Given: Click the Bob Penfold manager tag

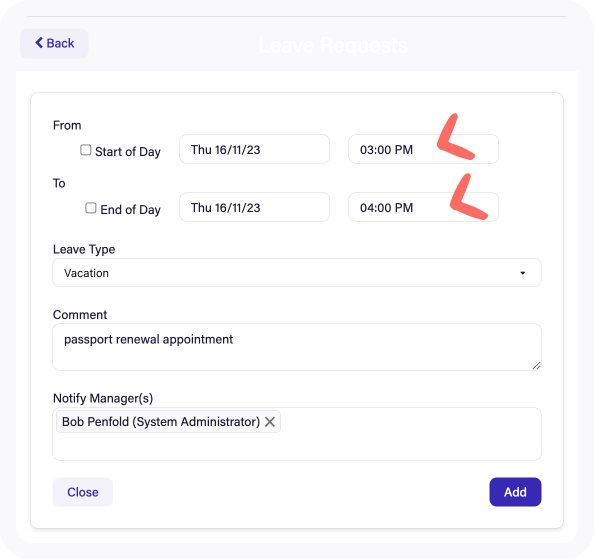Looking at the screenshot, I should click(161, 422).
